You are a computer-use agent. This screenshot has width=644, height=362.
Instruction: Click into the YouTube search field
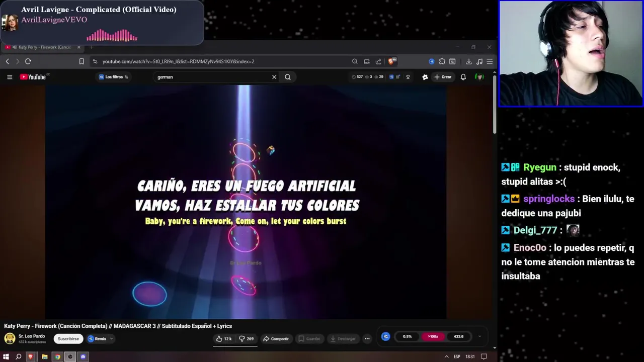coord(213,77)
